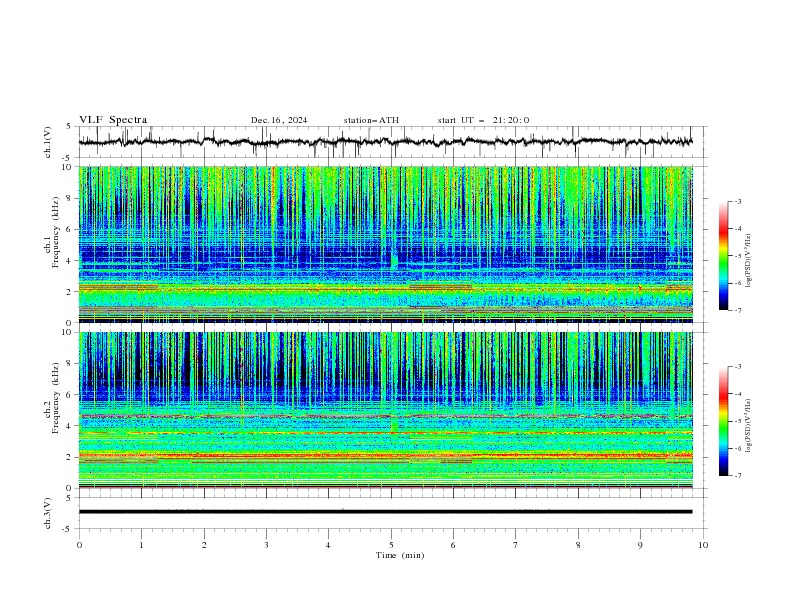Click the 'ch.3(V)' waveform axis label
The width and height of the screenshot is (792, 612).
[48, 513]
